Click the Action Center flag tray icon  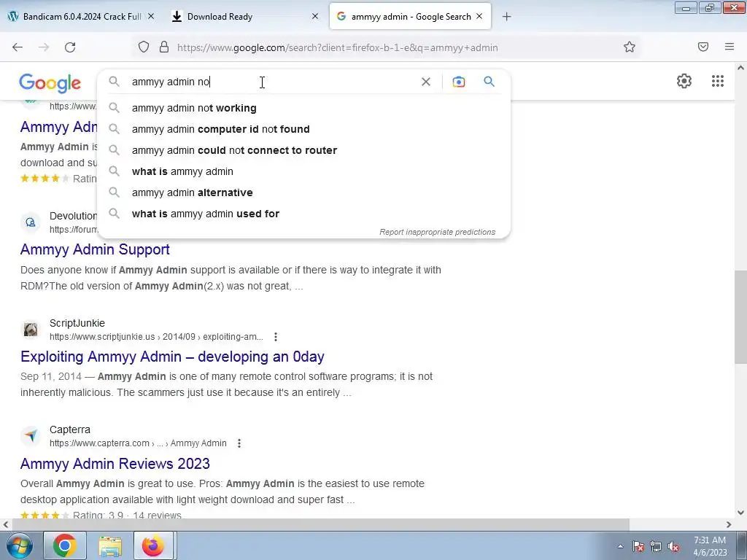tap(638, 546)
